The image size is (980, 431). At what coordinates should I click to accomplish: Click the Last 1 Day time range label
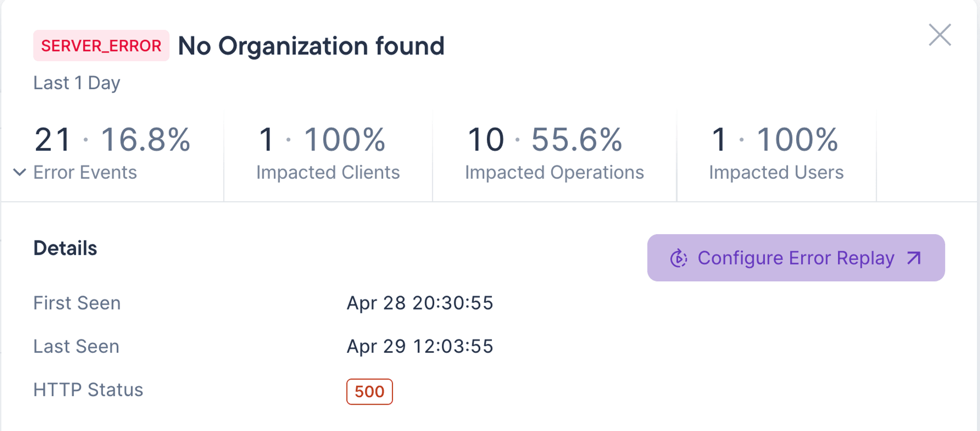(x=77, y=83)
